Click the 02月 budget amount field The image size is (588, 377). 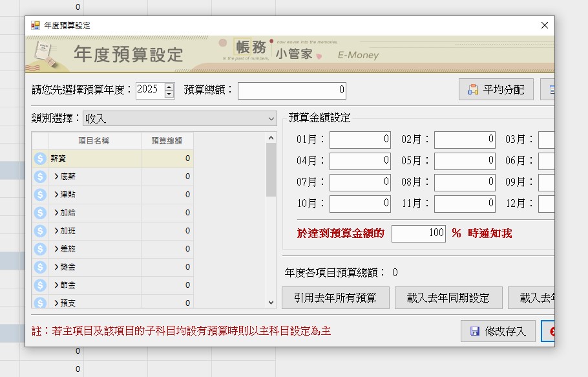coord(465,140)
